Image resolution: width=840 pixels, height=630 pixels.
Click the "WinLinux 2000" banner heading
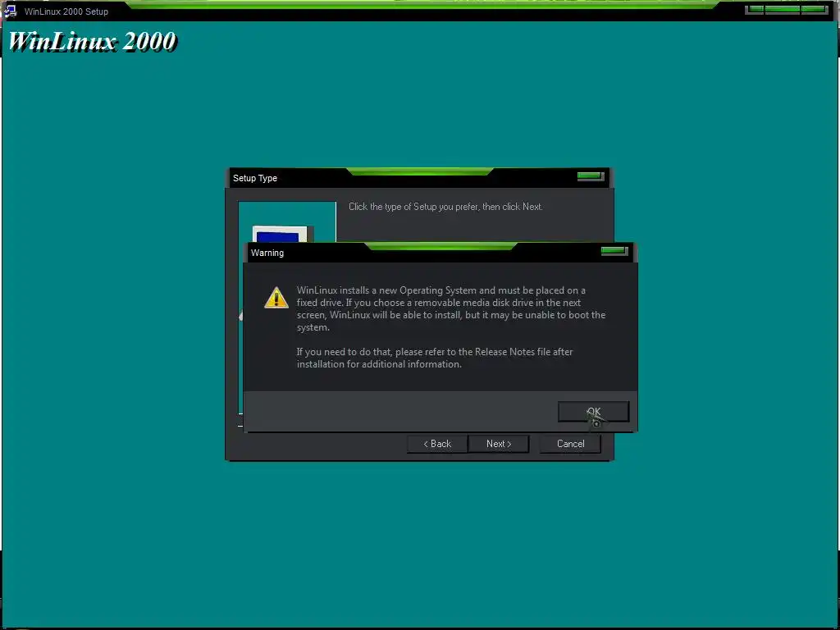(92, 41)
